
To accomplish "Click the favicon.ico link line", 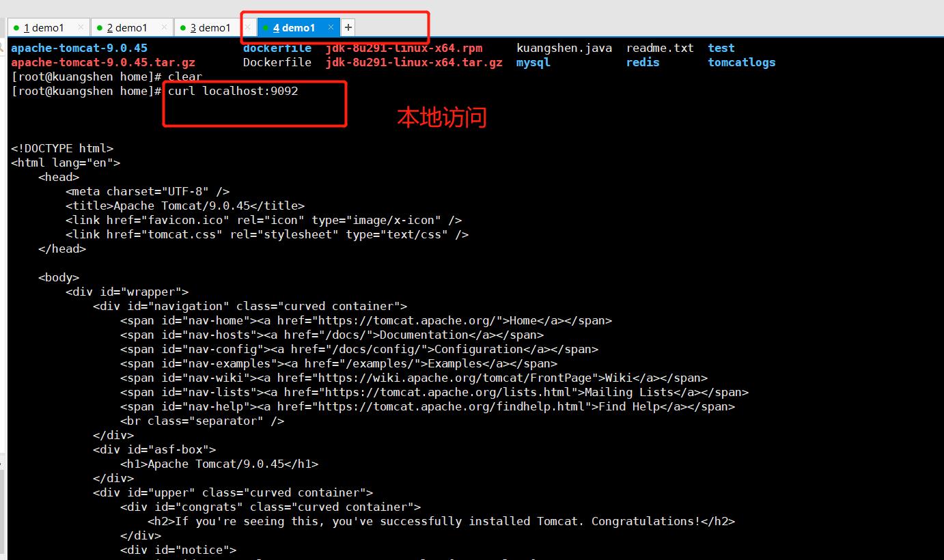I will pyautogui.click(x=264, y=220).
